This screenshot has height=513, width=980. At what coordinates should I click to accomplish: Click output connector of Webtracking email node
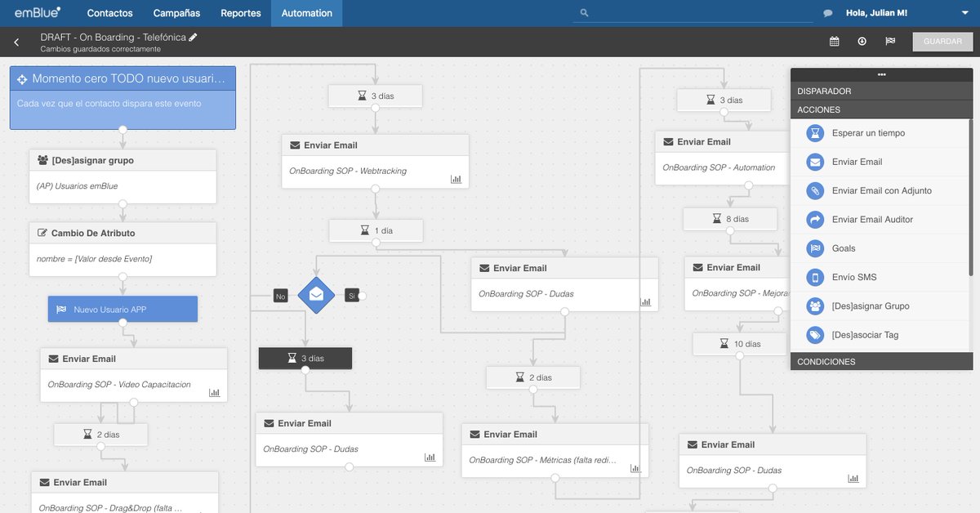click(375, 189)
